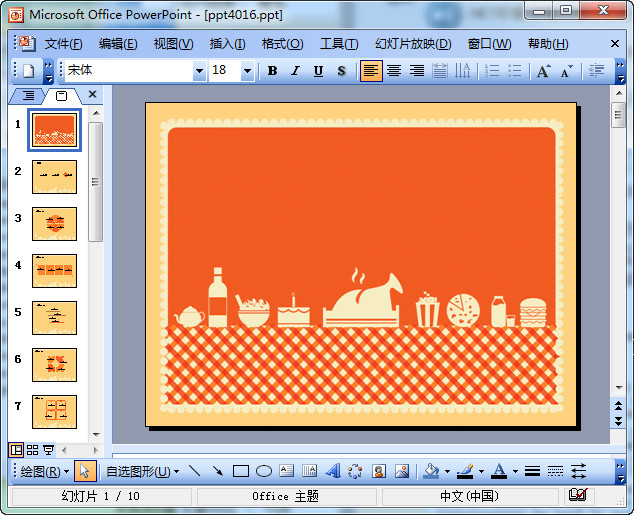
Task: Insert a horizontal Text Box
Action: [287, 471]
